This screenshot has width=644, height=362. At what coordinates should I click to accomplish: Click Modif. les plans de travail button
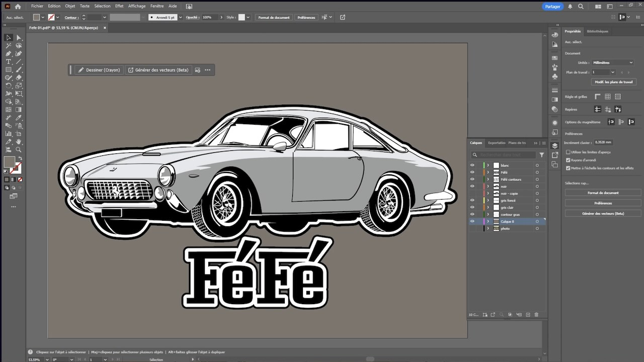coord(613,82)
